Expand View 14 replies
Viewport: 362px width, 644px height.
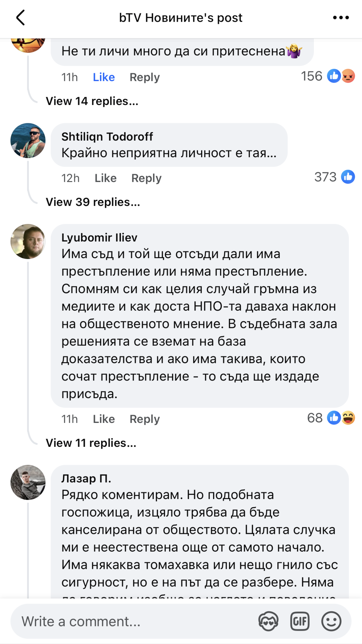pos(92,101)
